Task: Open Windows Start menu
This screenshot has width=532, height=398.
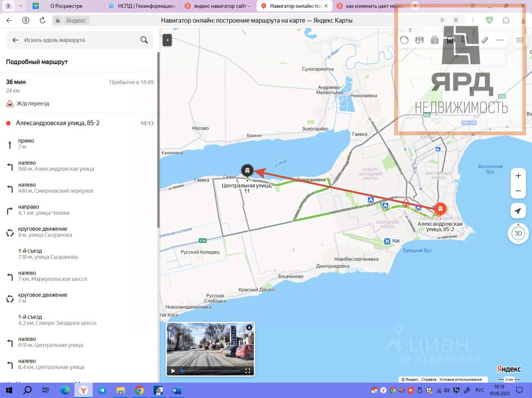Action: [x=9, y=390]
